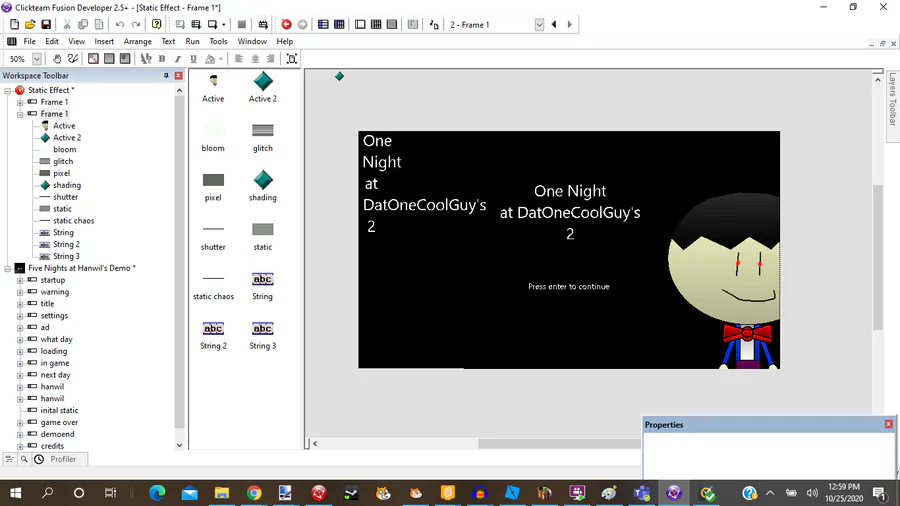Image resolution: width=900 pixels, height=506 pixels.
Task: Align text left in toolbar
Action: [239, 59]
